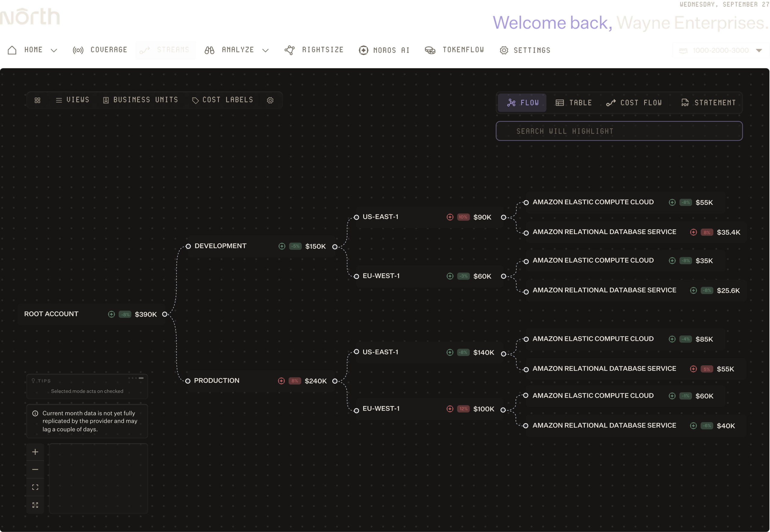Open Cost Labels

223,100
